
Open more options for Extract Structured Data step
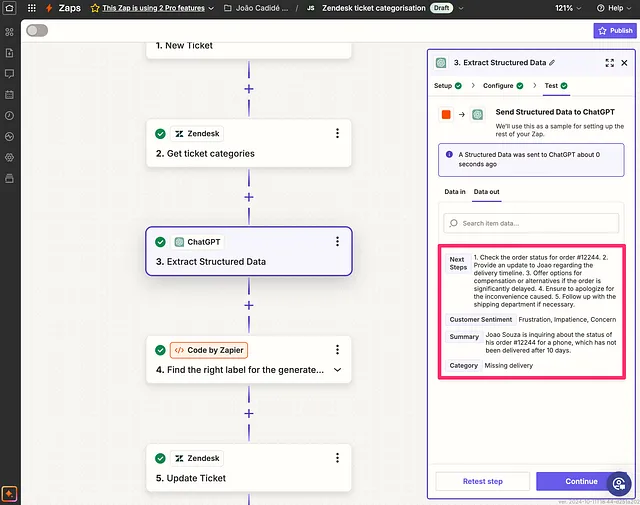point(337,241)
